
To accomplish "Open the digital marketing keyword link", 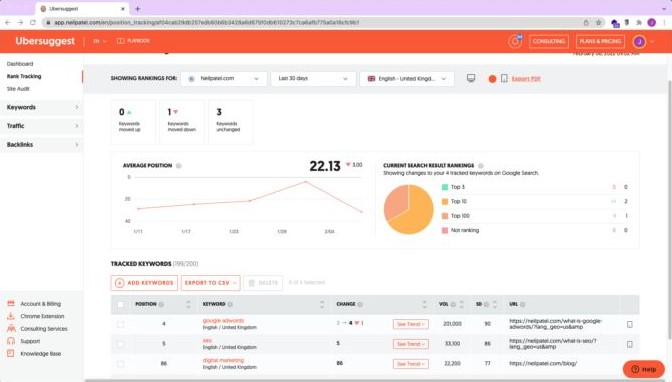I will tap(223, 361).
